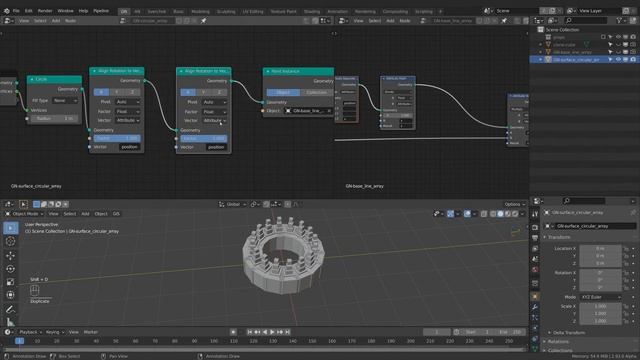The height and width of the screenshot is (360, 640).
Task: Click the Radius slider on Circle node
Action: (54, 118)
